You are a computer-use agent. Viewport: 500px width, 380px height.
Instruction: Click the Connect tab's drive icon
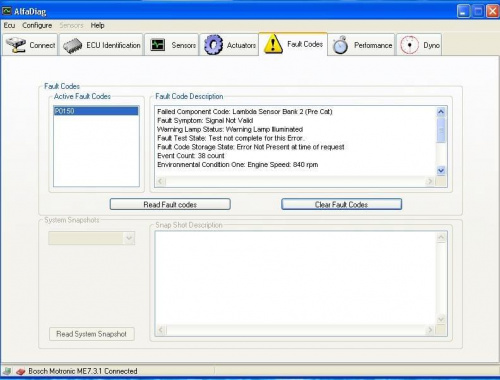pos(16,45)
